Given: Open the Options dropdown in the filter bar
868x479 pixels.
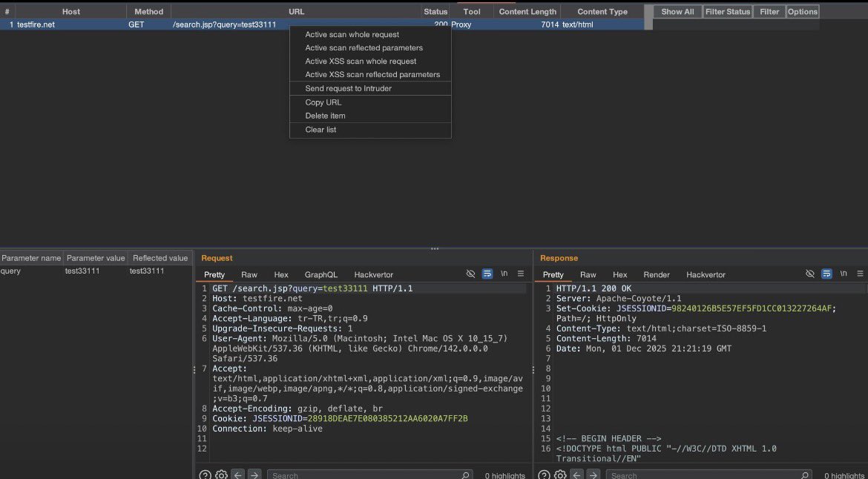Looking at the screenshot, I should [x=802, y=11].
